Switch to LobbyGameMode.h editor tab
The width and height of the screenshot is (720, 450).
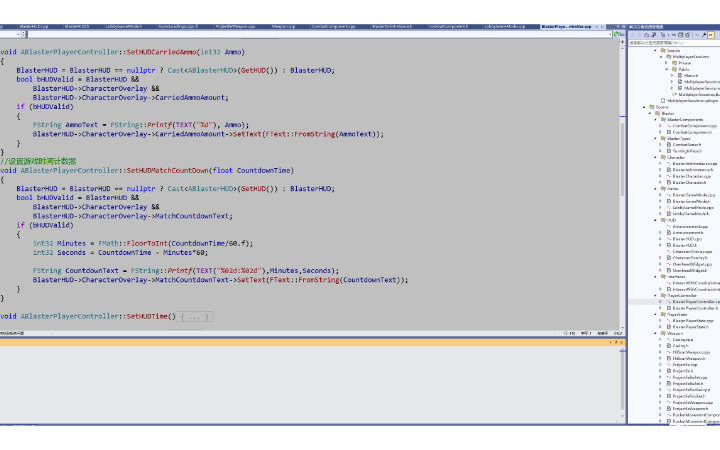(124, 27)
